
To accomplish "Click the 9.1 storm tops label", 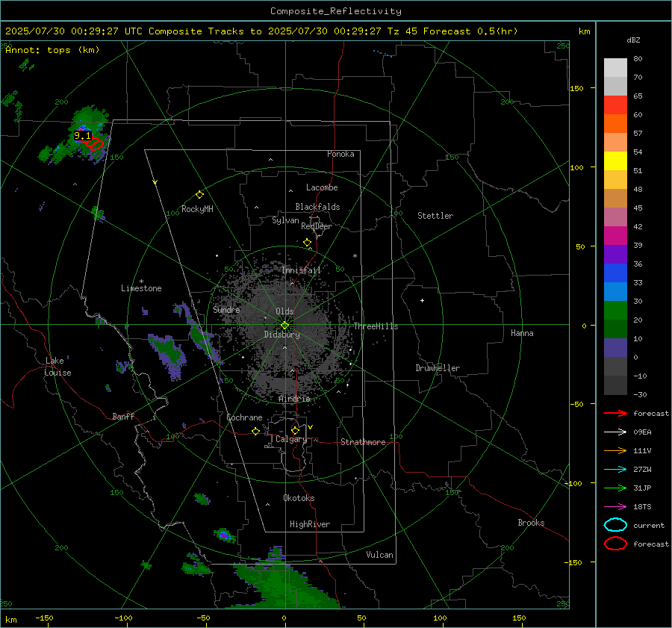I will [x=82, y=136].
